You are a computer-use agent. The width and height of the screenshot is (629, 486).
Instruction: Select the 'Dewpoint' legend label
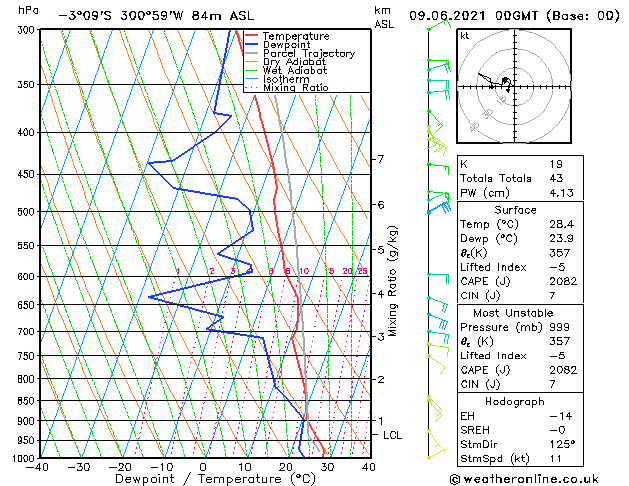pos(286,45)
